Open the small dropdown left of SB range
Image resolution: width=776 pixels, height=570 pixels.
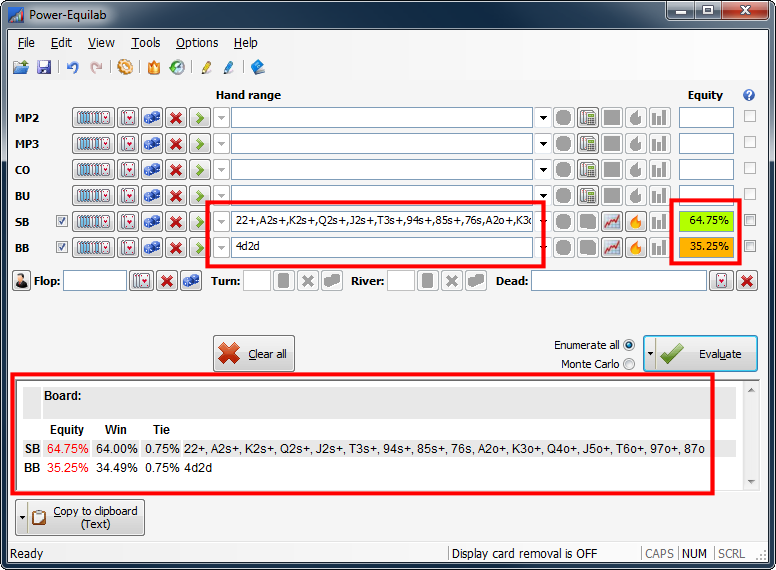pos(221,222)
